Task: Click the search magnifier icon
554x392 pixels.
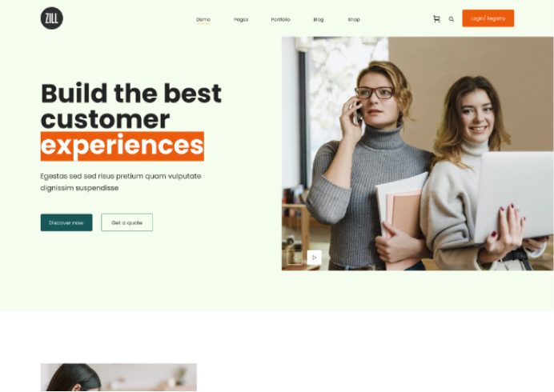Action: point(452,19)
